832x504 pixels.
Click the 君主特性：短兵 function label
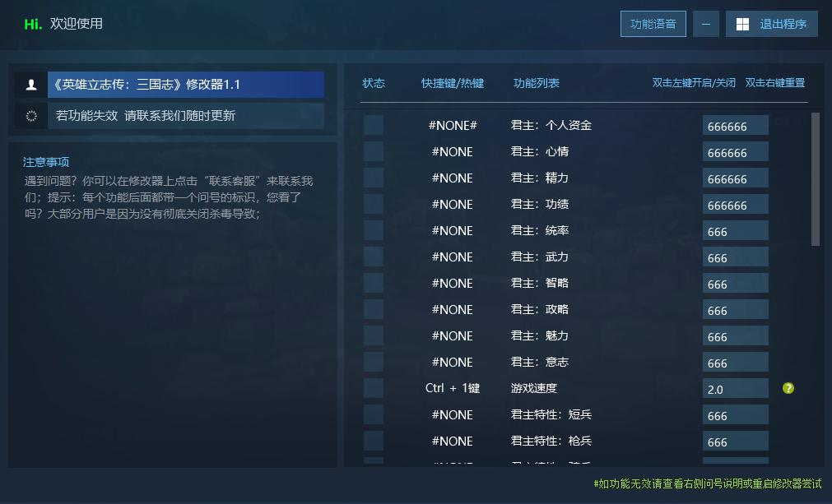click(551, 414)
